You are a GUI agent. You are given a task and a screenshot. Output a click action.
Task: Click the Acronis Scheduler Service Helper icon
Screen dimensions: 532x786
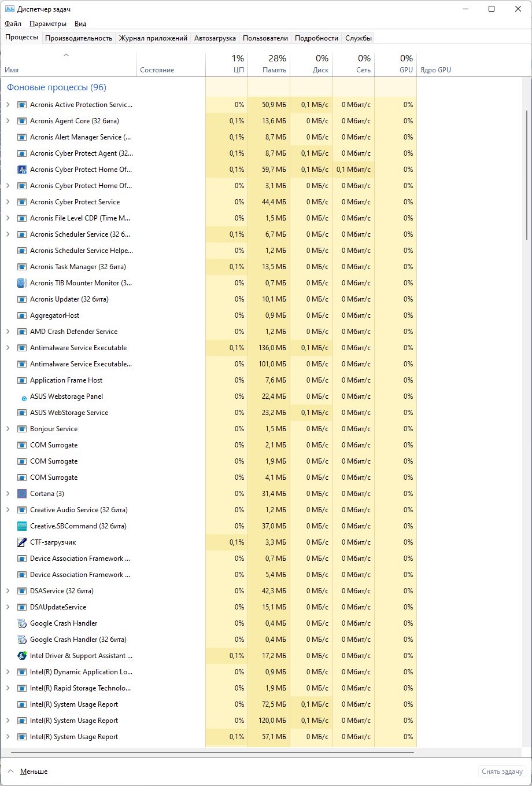coord(22,251)
